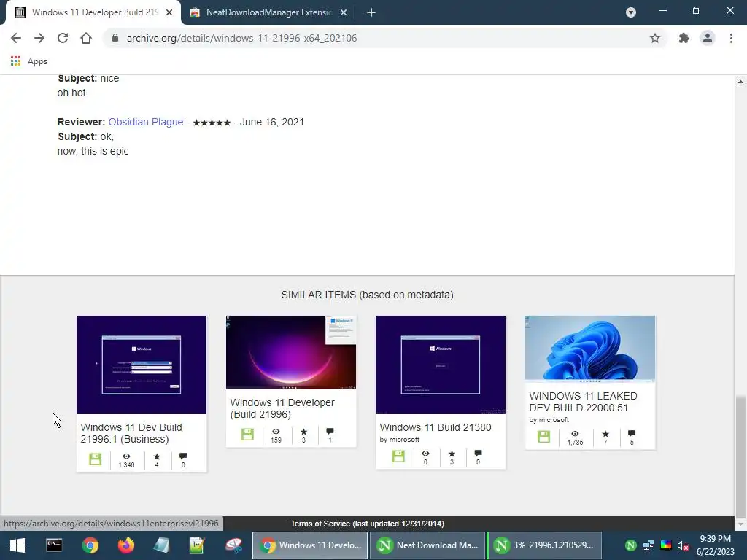The width and height of the screenshot is (747, 560).
Task: Click the page vertical scrollbar thumb
Action: point(740,457)
